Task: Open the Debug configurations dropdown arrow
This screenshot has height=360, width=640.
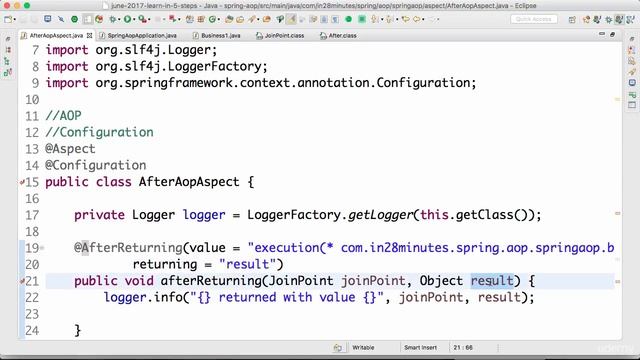Action: click(119, 19)
